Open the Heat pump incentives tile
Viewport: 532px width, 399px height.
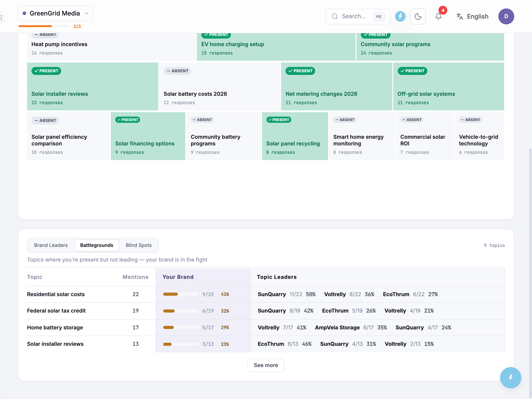coord(111,47)
